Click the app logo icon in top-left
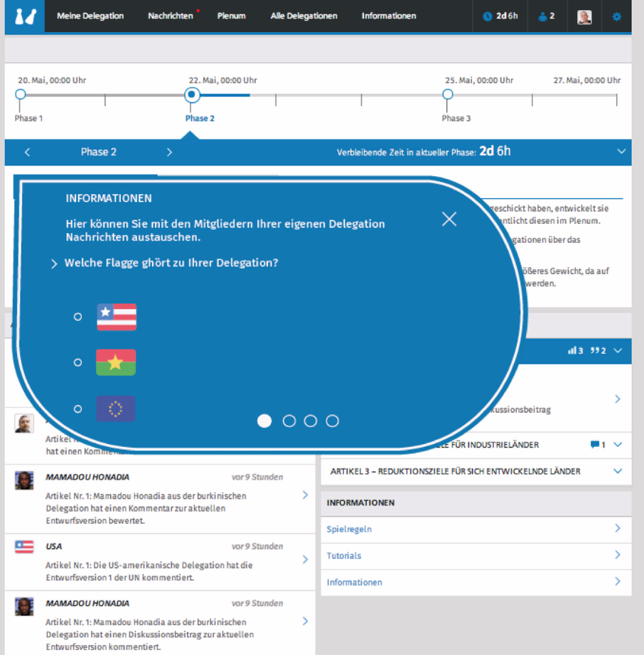644x655 pixels. pyautogui.click(x=24, y=16)
